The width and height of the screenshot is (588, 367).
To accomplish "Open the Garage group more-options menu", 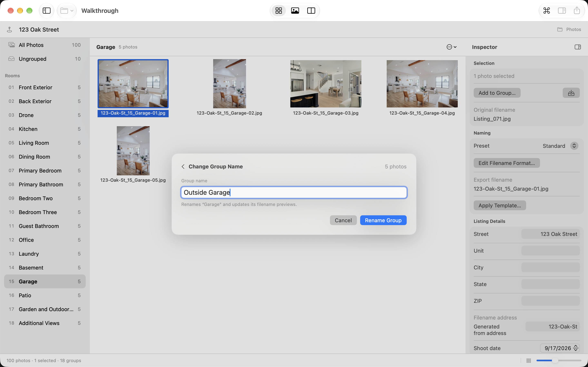I will pos(451,47).
